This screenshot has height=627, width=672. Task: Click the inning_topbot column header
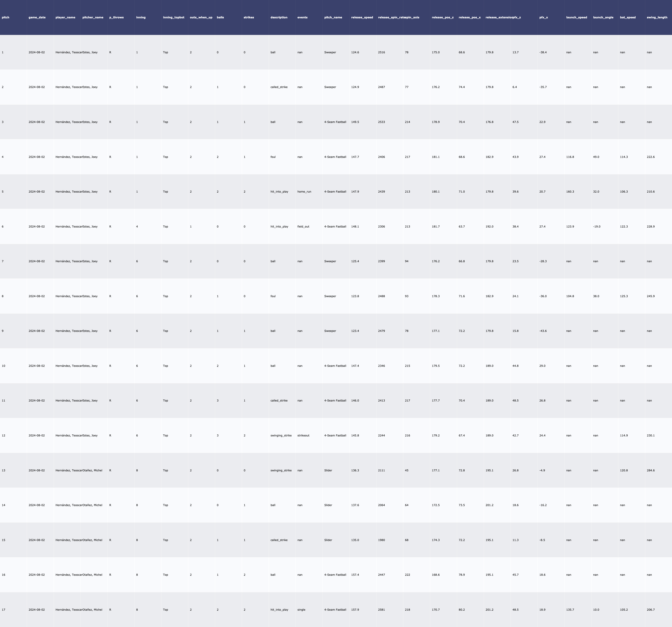[173, 17]
